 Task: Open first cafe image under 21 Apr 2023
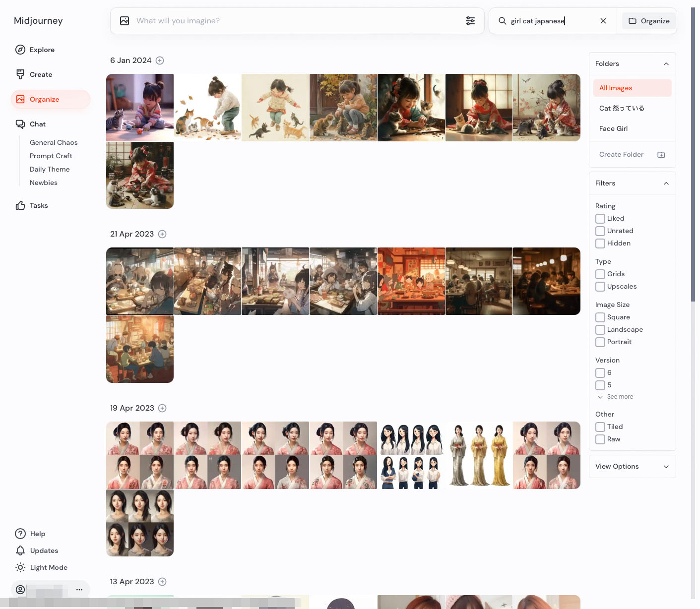(x=140, y=281)
